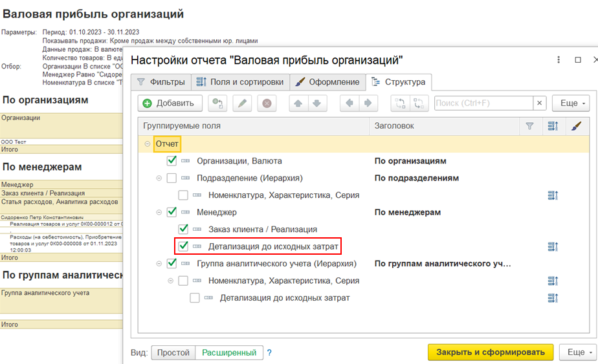This screenshot has width=598, height=364.
Task: Switch to the Фильтры tab
Action: 161,82
